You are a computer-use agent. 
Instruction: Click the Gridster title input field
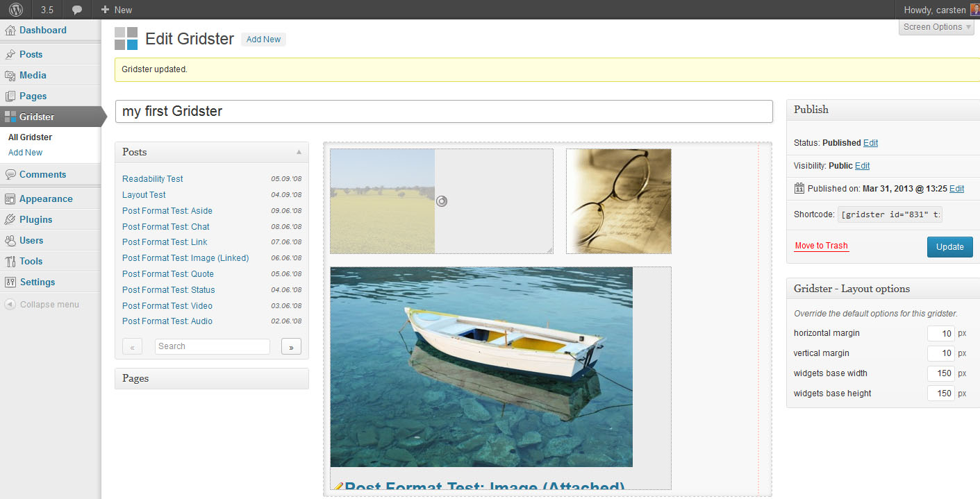(444, 111)
